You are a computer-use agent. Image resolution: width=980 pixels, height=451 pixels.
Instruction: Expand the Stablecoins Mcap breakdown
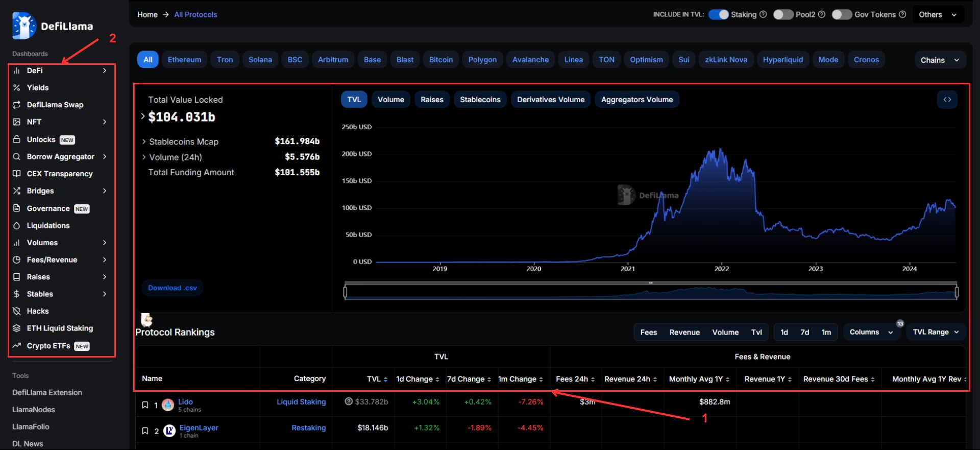(144, 142)
